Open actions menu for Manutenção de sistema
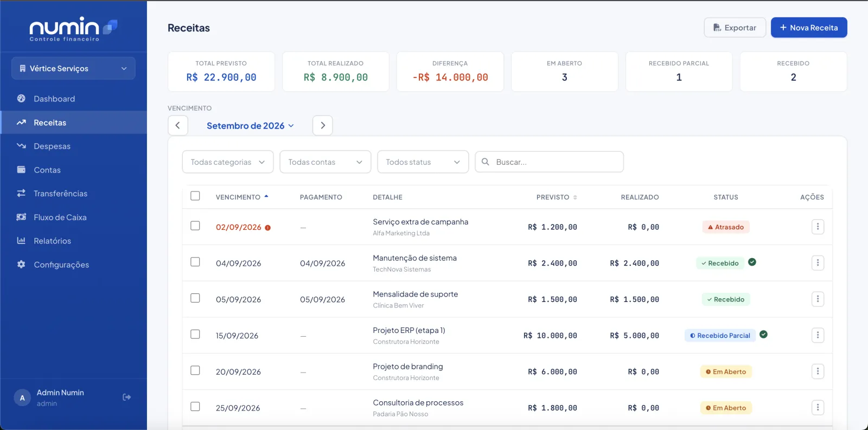The image size is (868, 430). tap(818, 263)
